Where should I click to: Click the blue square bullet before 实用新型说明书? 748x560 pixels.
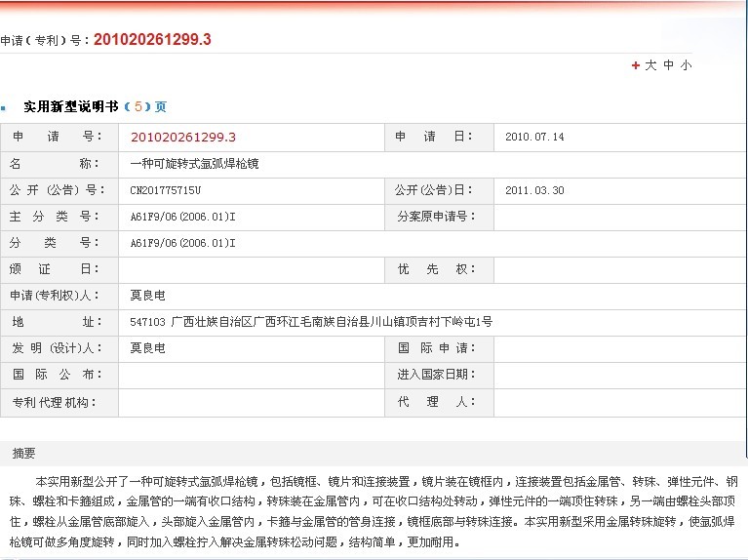coord(4,107)
